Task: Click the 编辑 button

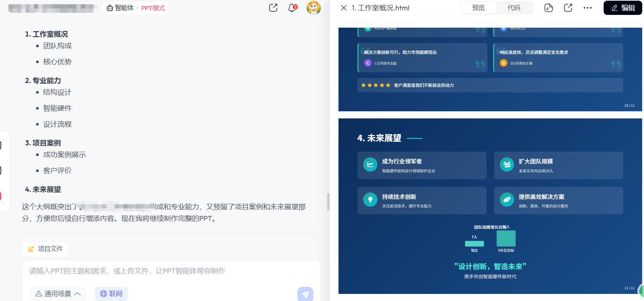Action: point(623,8)
